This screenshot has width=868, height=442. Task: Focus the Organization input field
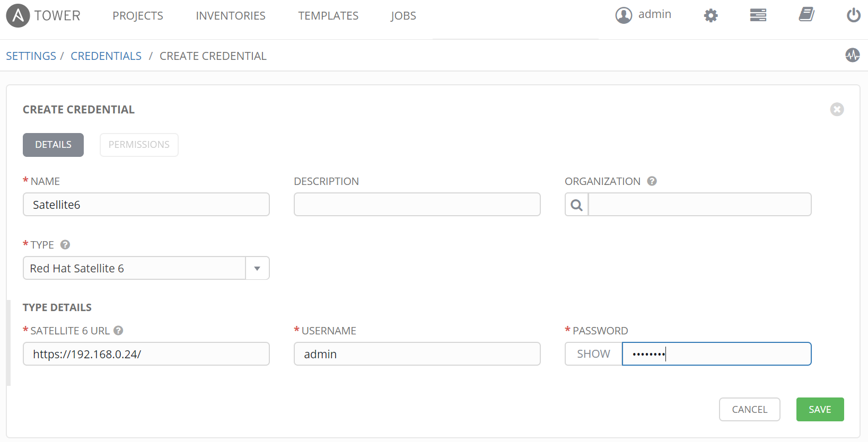coord(700,205)
